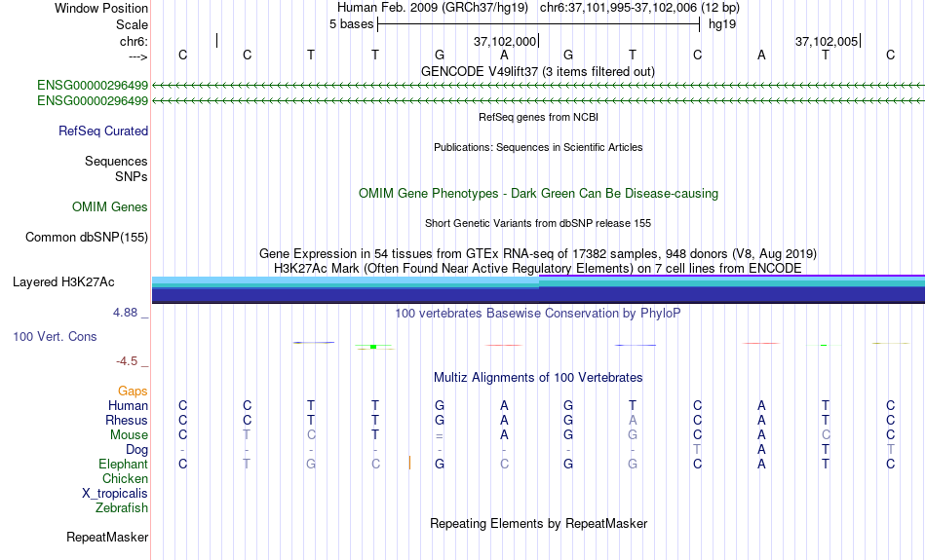Image resolution: width=926 pixels, height=560 pixels.
Task: Click the A base in the Dog row
Action: tap(761, 450)
